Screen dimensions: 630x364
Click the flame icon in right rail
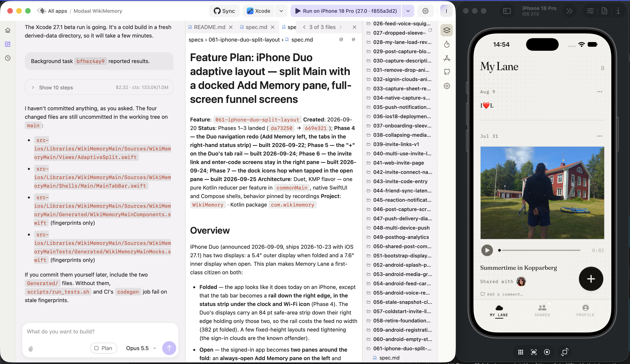pos(447,44)
